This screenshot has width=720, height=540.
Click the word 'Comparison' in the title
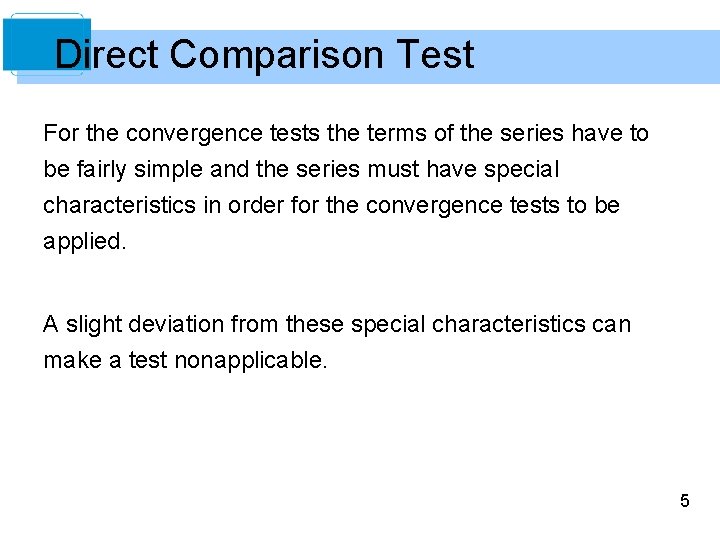[276, 54]
